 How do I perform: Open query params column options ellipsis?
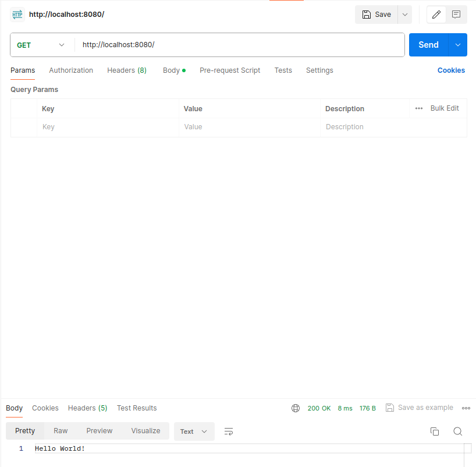pos(419,108)
